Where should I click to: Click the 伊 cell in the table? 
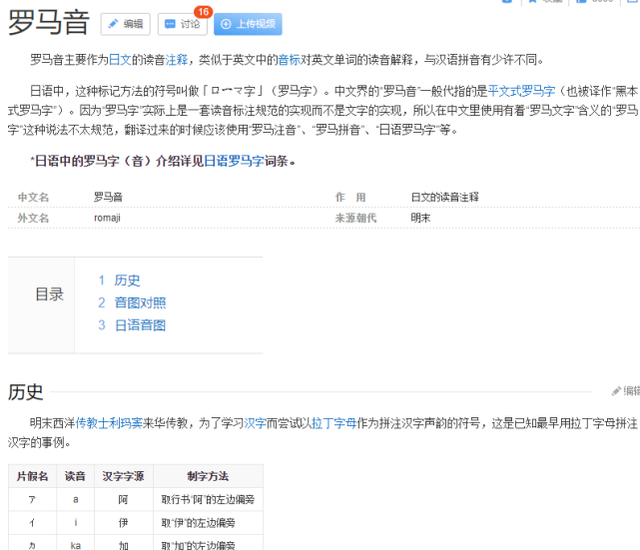124,523
